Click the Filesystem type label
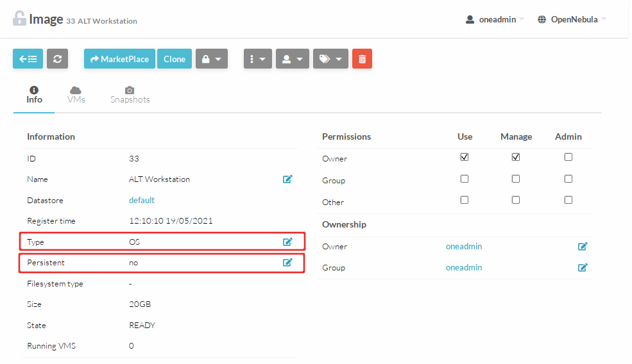Viewport: 632px width, 364px height. click(x=55, y=283)
